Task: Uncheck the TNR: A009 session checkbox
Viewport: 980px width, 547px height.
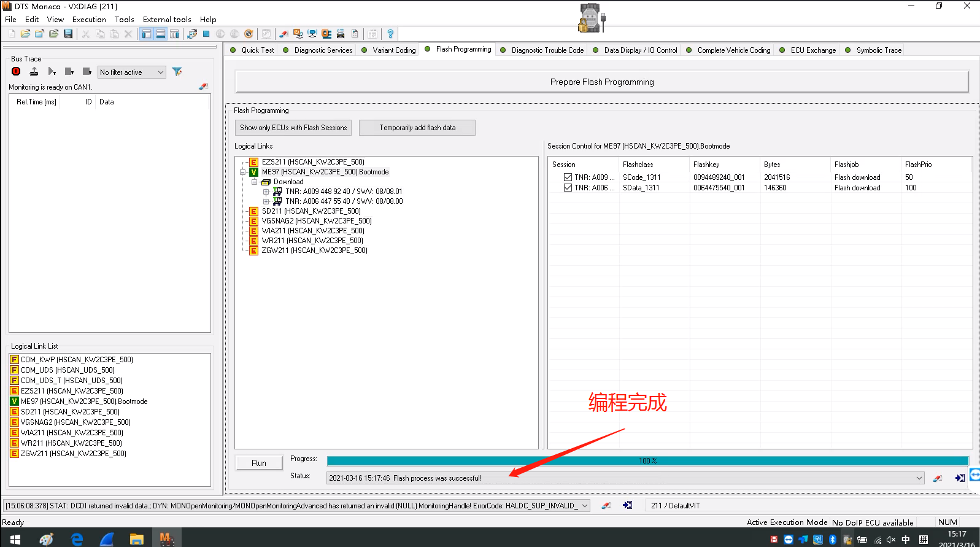Action: click(568, 177)
